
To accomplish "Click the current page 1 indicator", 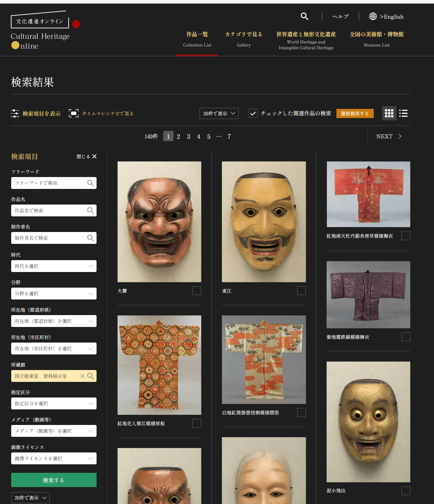I will [168, 136].
